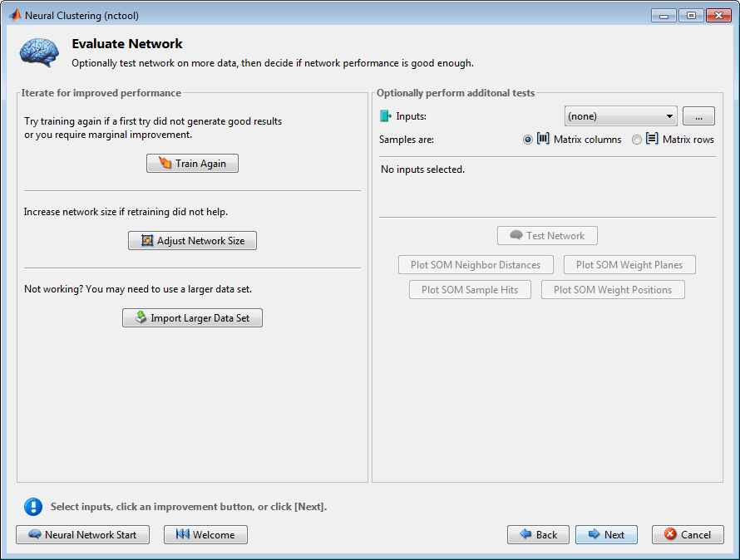Click the Adjust Network Size button
This screenshot has height=560, width=740.
tap(192, 241)
